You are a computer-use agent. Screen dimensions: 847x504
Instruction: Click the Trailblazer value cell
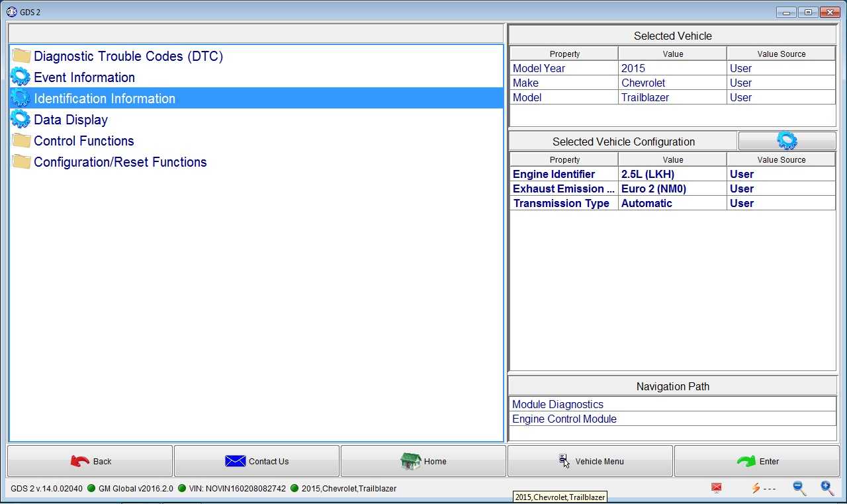click(672, 97)
